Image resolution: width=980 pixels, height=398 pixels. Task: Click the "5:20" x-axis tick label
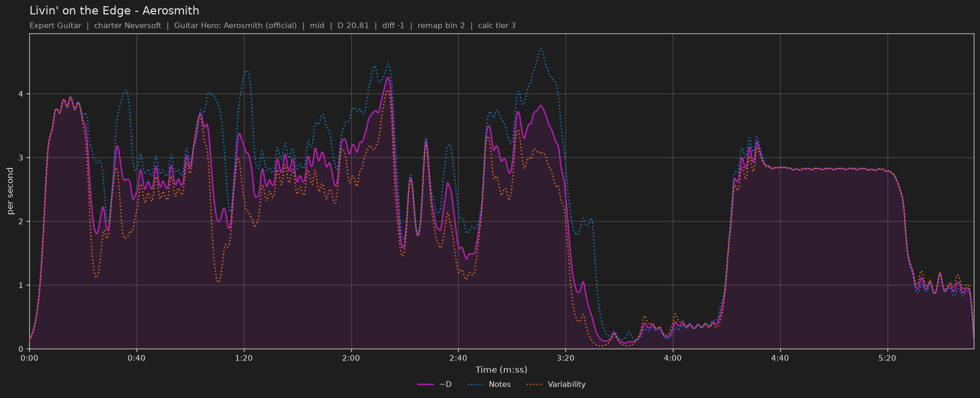point(888,358)
